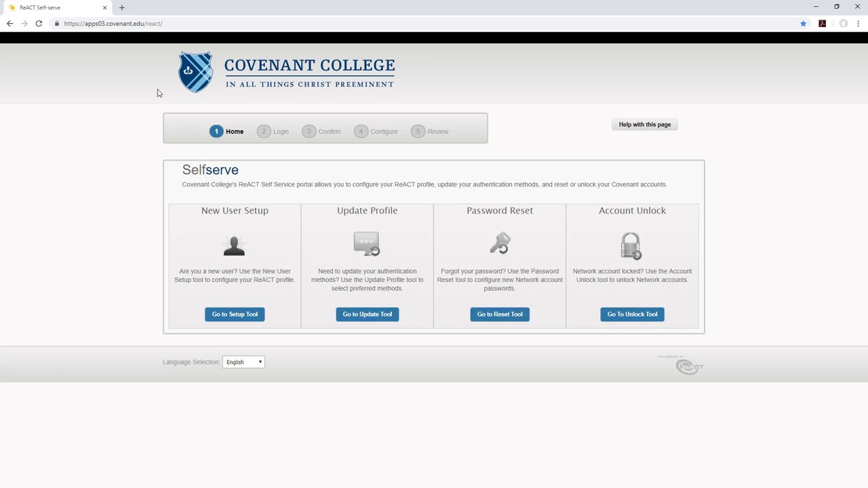Select step 4 Configure in wizard
Viewport: 868px width, 488px height.
tap(376, 131)
